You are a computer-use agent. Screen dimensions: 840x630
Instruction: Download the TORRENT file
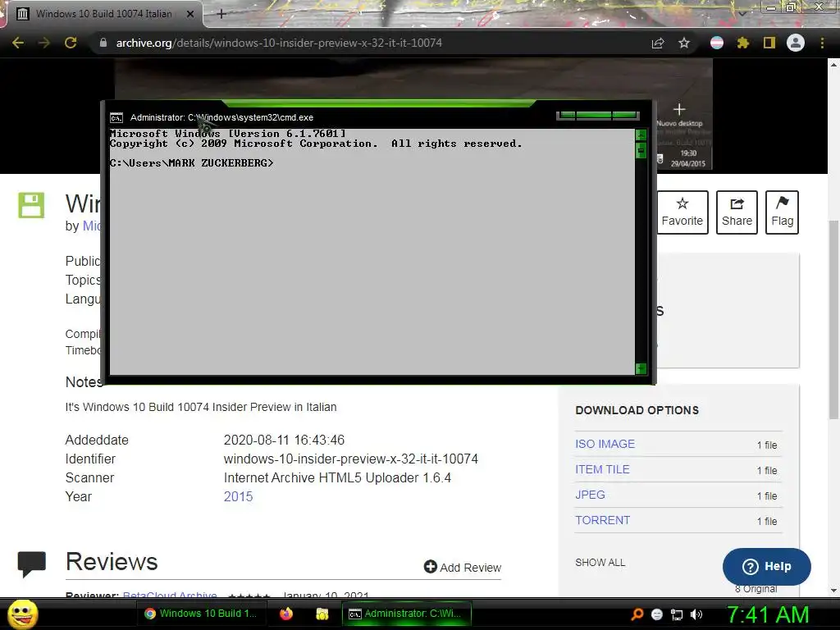tap(602, 520)
